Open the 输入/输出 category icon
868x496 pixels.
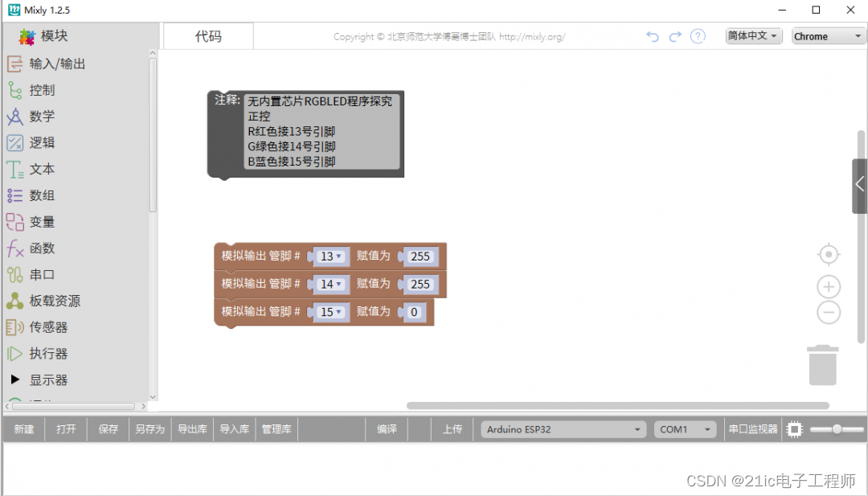click(14, 64)
